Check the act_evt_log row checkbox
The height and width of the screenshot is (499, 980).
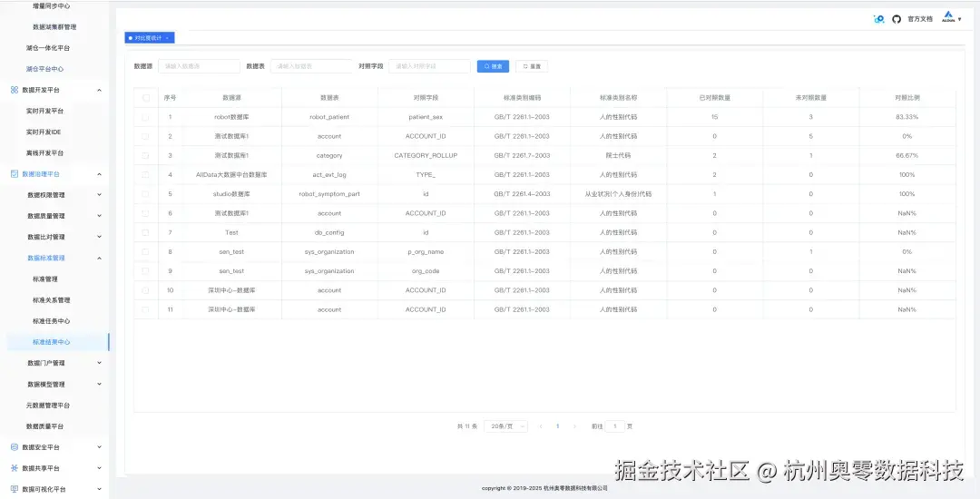[x=145, y=175]
